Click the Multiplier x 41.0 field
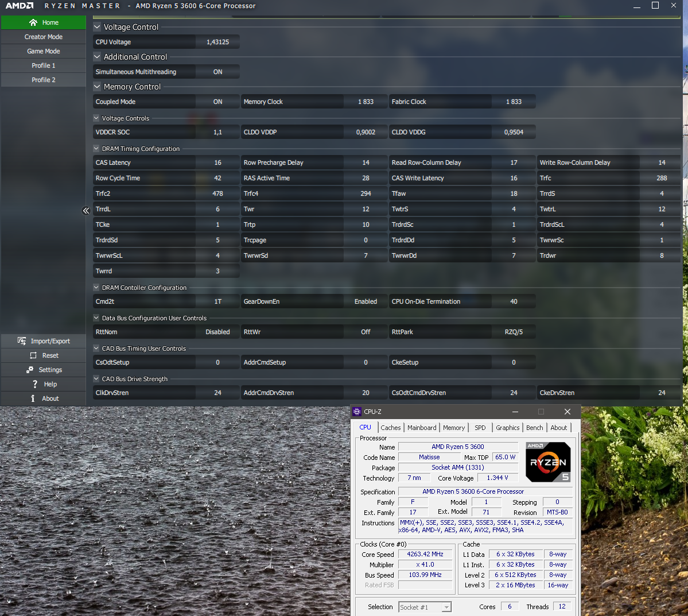Image resolution: width=688 pixels, height=616 pixels. (x=425, y=565)
